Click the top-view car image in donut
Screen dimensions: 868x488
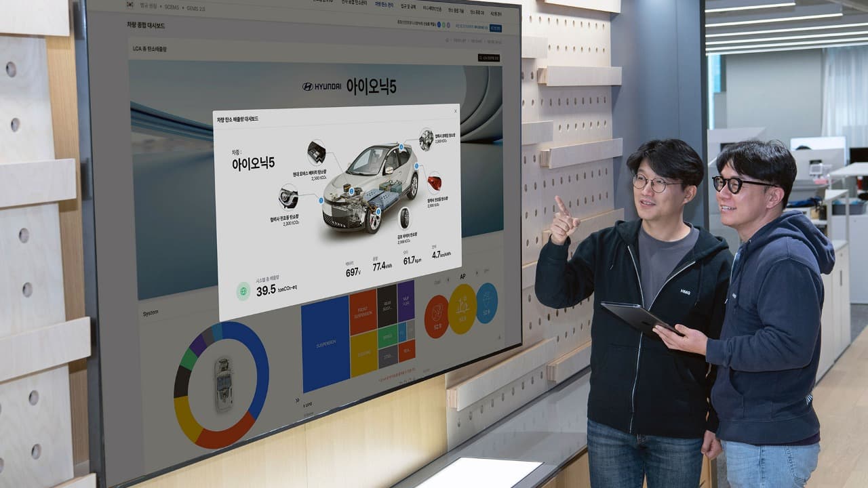(x=223, y=384)
